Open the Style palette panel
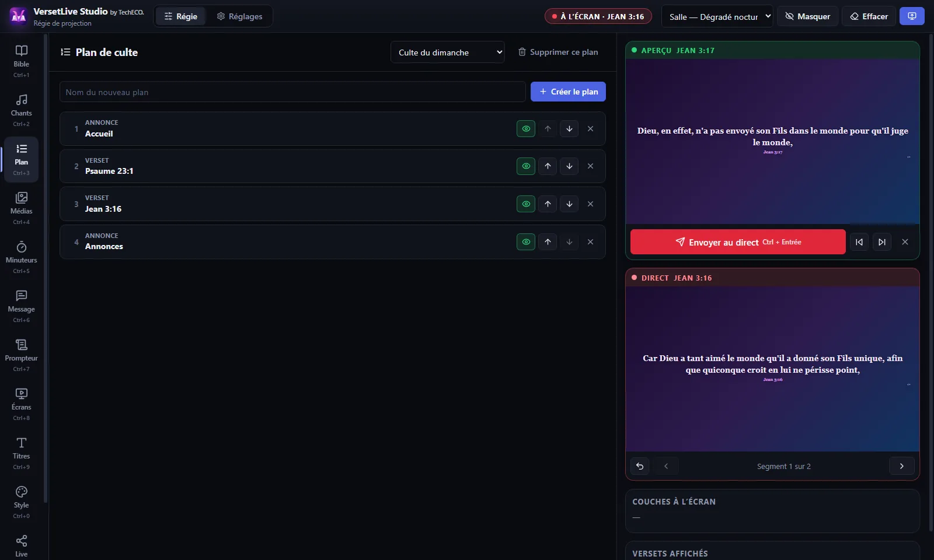Image resolution: width=934 pixels, height=560 pixels. click(x=22, y=502)
